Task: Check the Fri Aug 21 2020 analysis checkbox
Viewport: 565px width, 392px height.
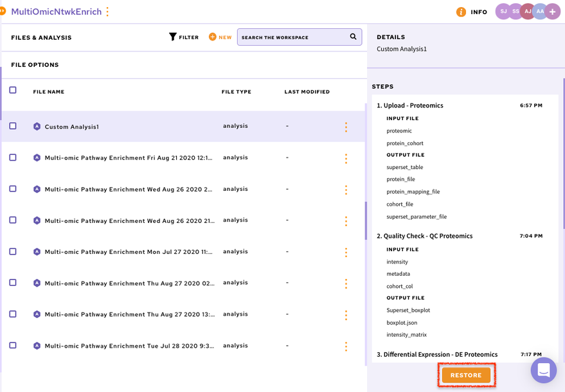Action: (x=13, y=157)
